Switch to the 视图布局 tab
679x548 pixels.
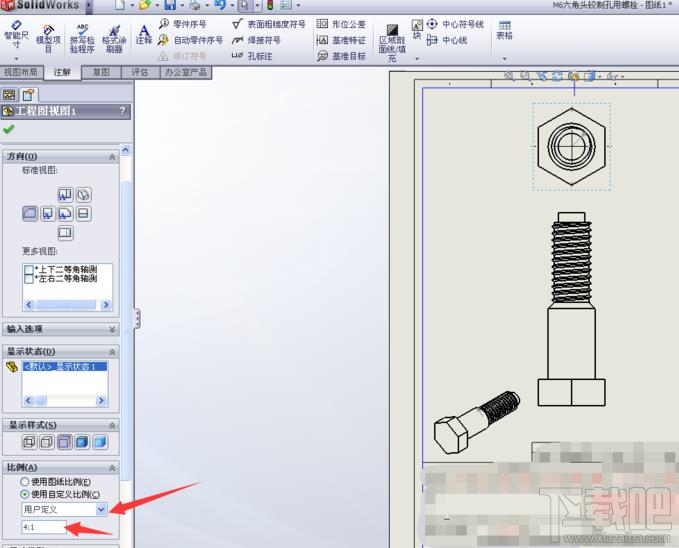21,72
